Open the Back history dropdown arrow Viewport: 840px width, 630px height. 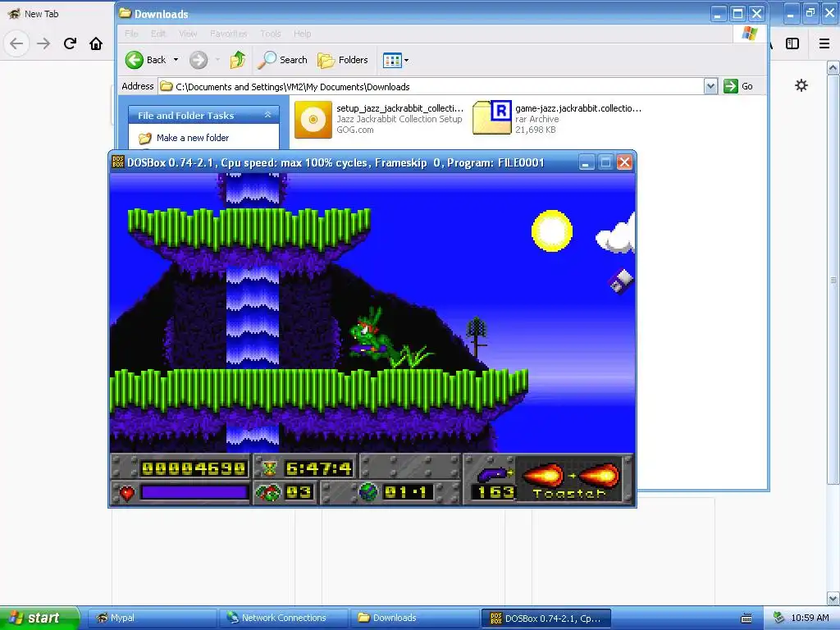pyautogui.click(x=176, y=60)
